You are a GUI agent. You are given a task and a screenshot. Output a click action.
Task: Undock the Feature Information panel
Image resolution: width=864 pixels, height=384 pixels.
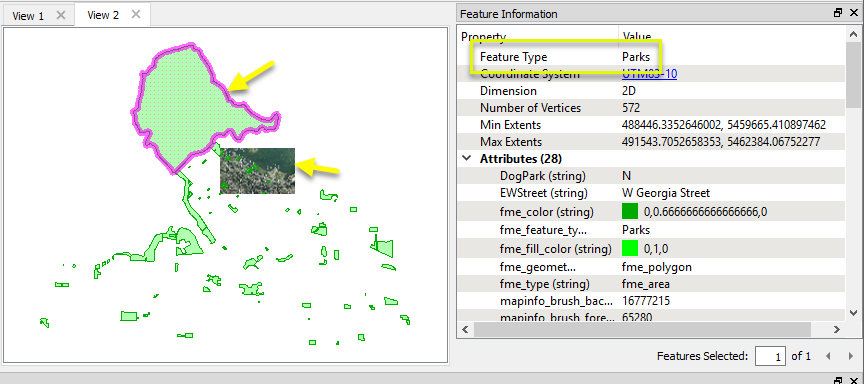pyautogui.click(x=838, y=13)
